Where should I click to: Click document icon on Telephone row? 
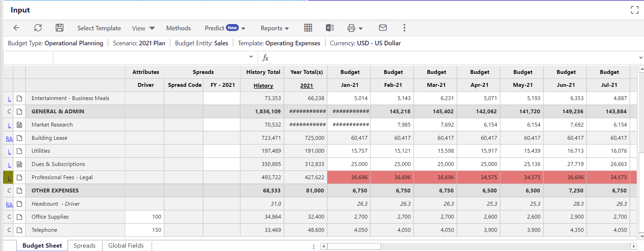19,230
